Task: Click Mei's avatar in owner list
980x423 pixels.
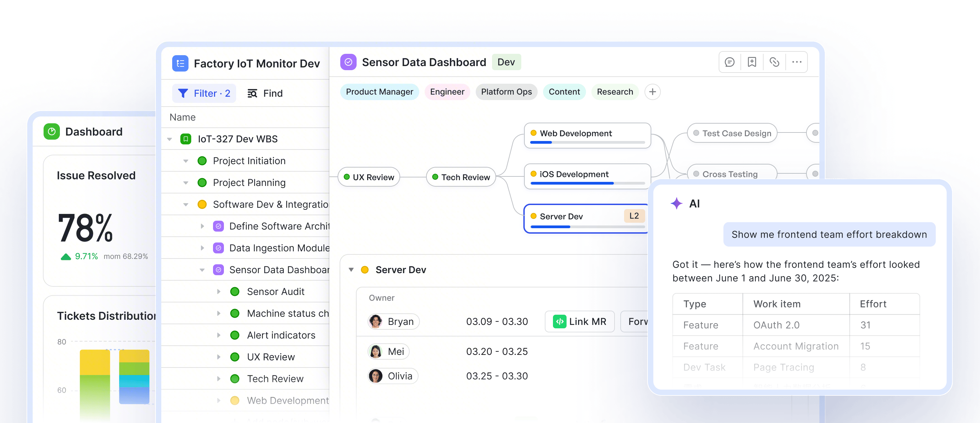Action: [x=375, y=351]
